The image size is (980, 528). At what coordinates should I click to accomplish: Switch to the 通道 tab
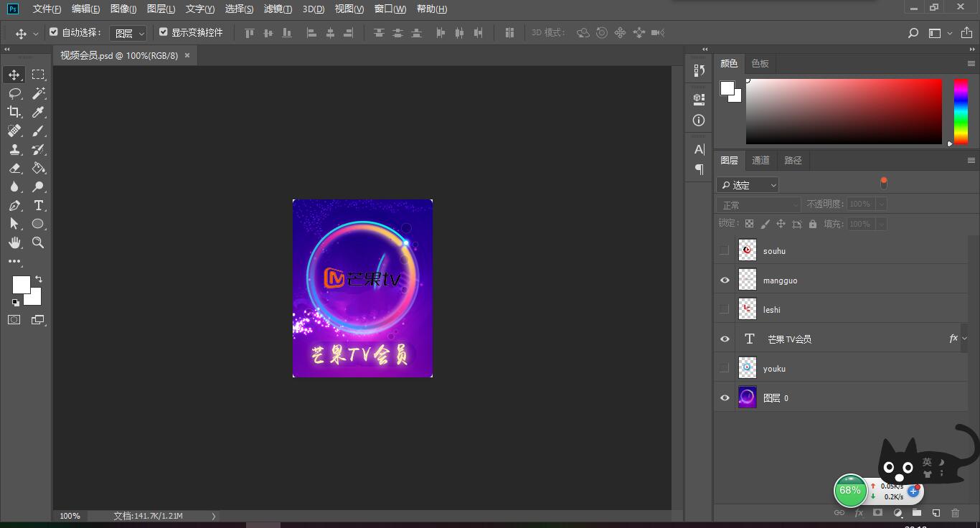[760, 160]
